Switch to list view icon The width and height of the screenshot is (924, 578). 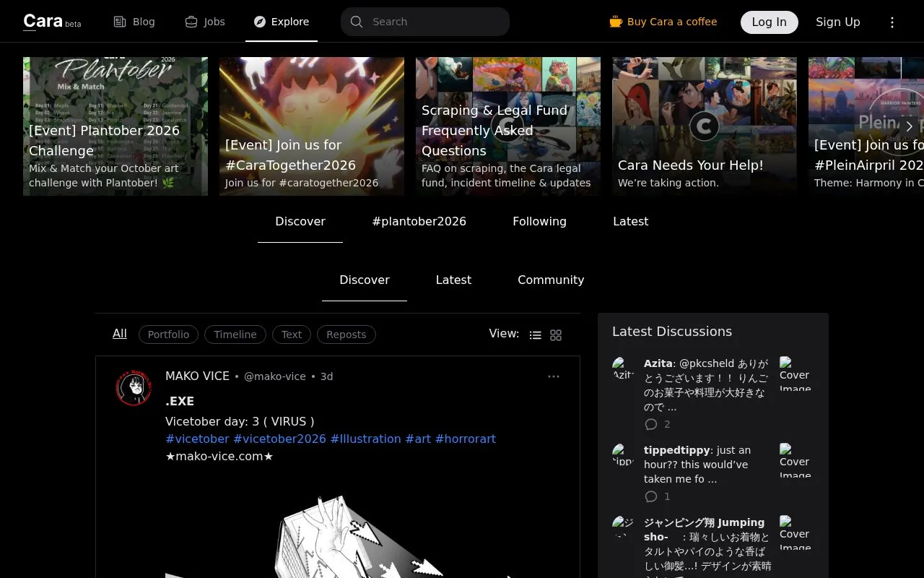coord(536,335)
